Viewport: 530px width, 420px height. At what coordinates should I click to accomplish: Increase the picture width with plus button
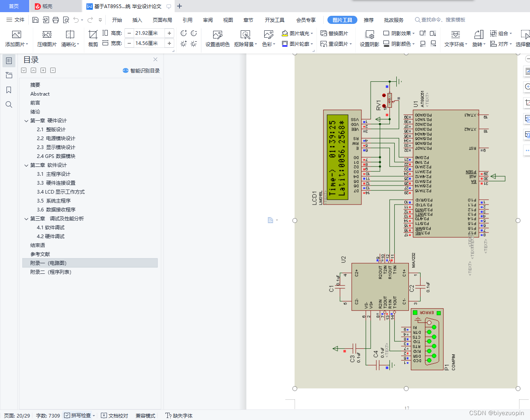coord(169,43)
